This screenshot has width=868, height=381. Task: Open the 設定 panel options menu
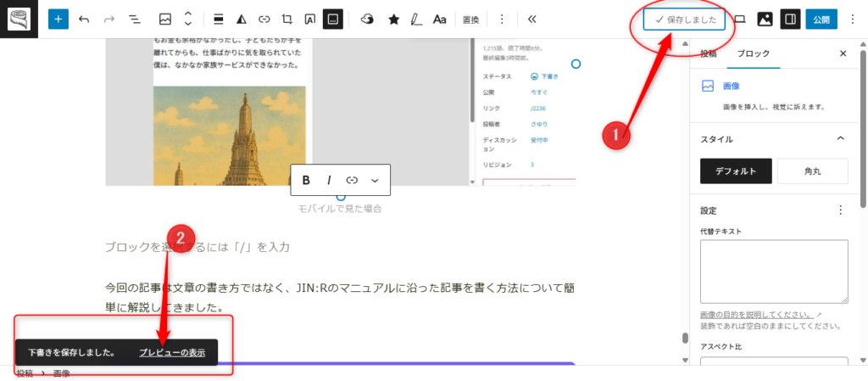(x=840, y=210)
